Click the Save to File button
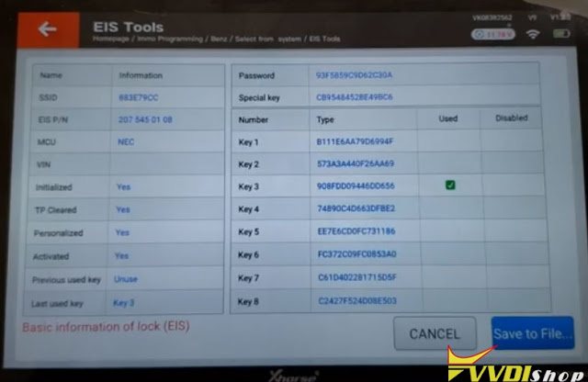 click(x=533, y=333)
